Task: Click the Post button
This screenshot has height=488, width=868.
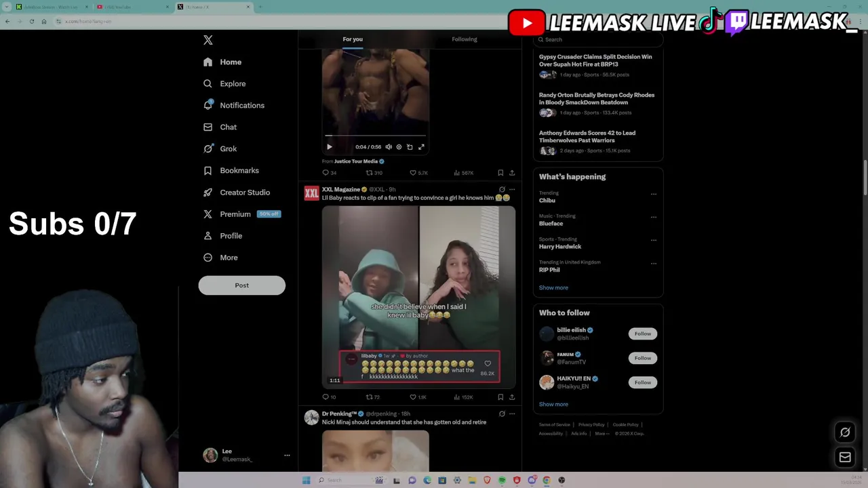Action: coord(242,285)
